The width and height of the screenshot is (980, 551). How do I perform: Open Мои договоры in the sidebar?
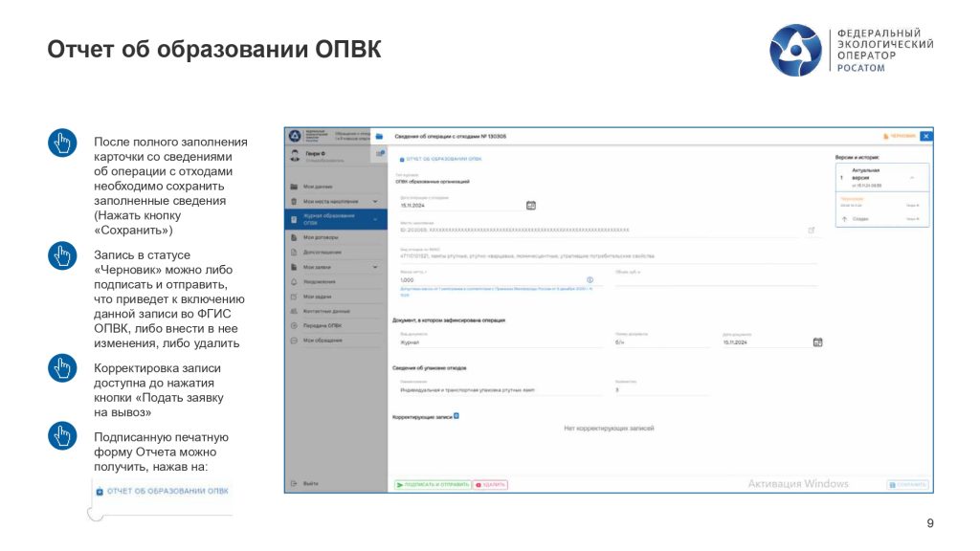click(x=322, y=236)
